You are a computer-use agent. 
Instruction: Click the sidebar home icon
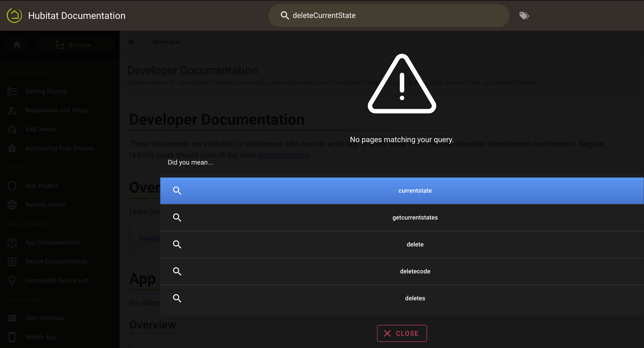click(x=17, y=45)
